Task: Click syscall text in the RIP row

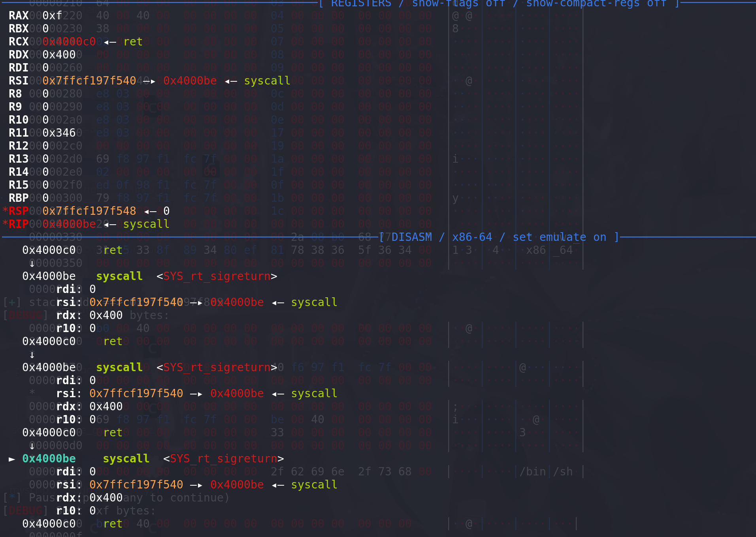Action: 146,224
